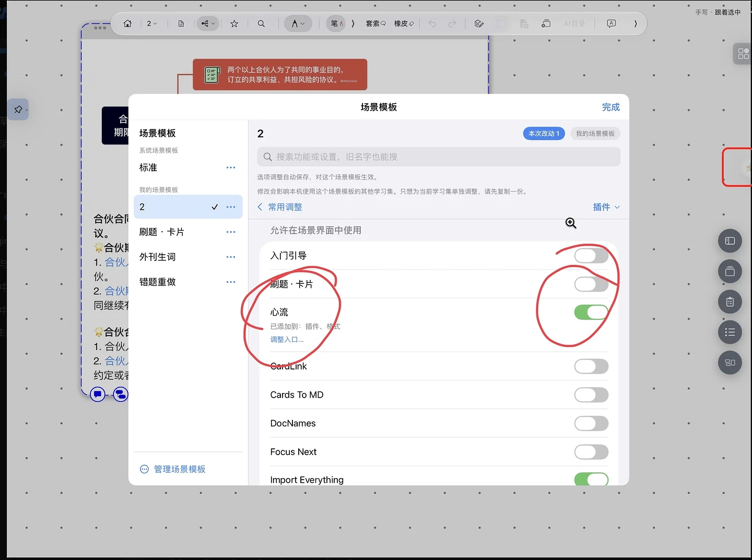The image size is (752, 560).
Task: Select the lasso (套索) tool
Action: 375,23
